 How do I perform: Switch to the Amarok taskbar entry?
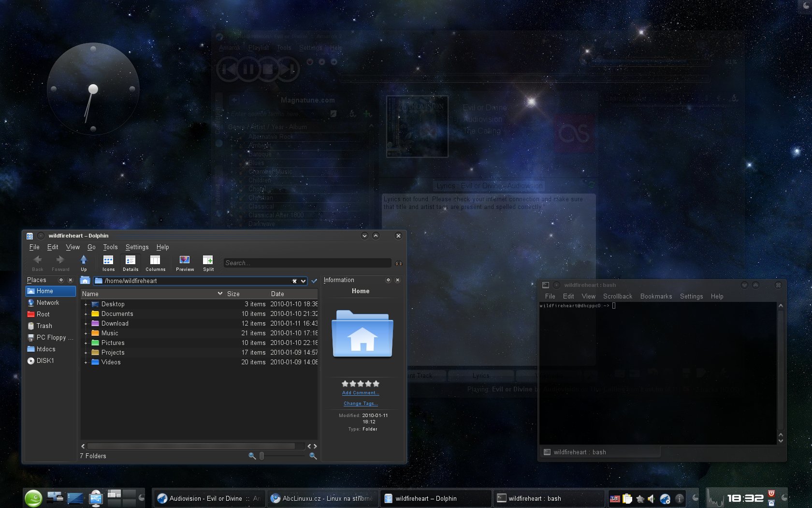pyautogui.click(x=210, y=498)
